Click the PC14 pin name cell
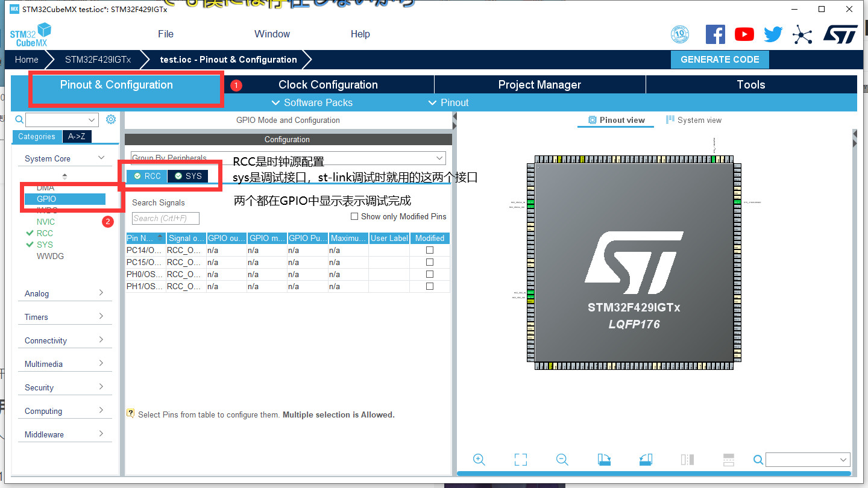Viewport: 868px width, 488px height. 145,250
